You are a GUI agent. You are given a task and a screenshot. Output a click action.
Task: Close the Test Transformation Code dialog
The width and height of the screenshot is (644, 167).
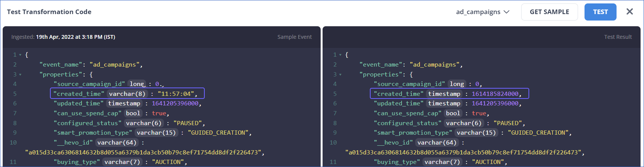click(x=630, y=12)
